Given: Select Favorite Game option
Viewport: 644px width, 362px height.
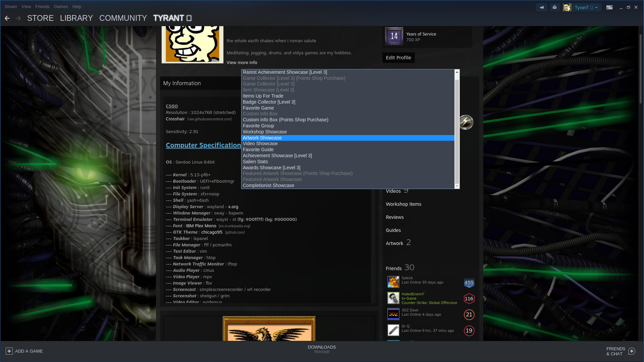Looking at the screenshot, I should [348, 108].
